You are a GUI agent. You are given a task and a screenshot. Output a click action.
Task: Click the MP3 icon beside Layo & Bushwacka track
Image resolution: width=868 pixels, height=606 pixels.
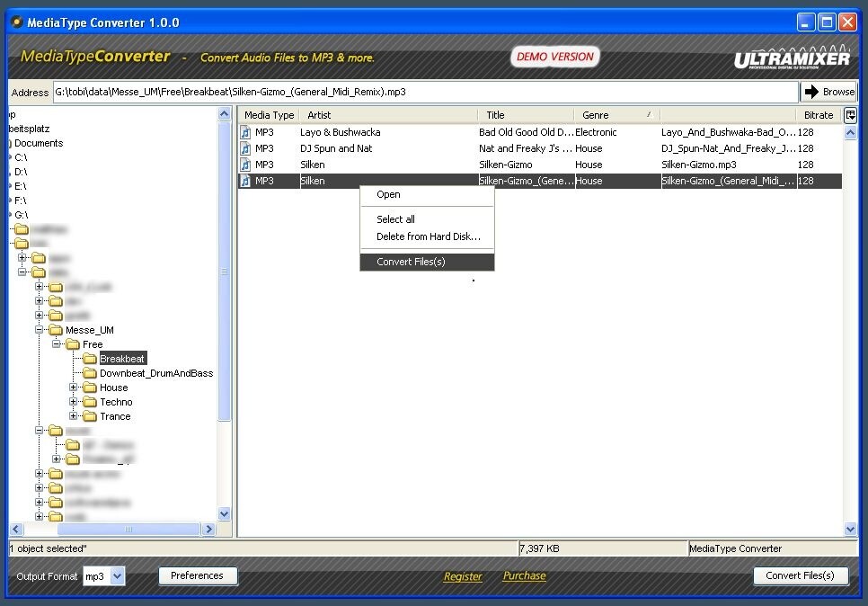[245, 131]
